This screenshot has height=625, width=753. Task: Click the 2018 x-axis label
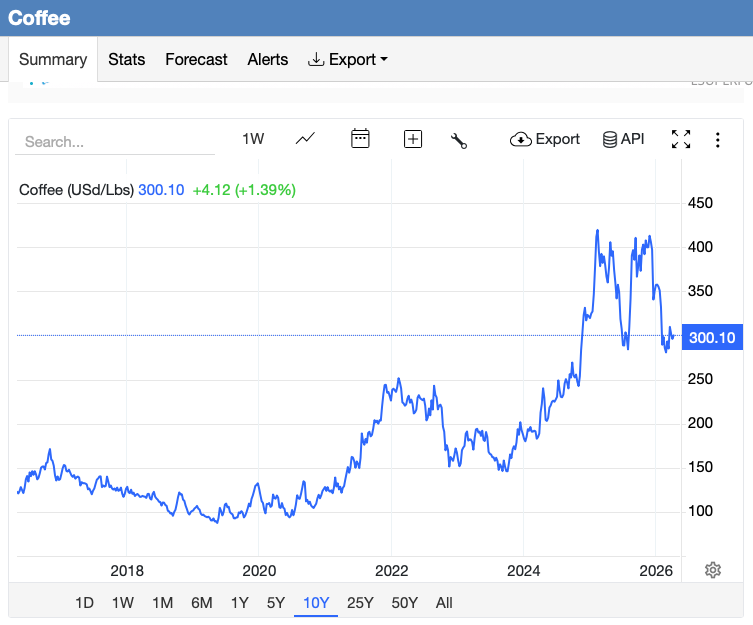tap(127, 571)
